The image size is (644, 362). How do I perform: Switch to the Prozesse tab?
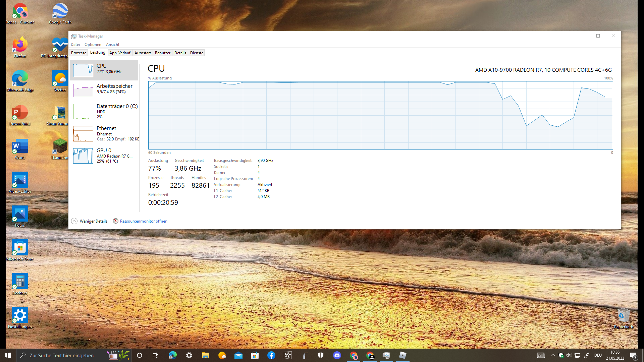[78, 53]
